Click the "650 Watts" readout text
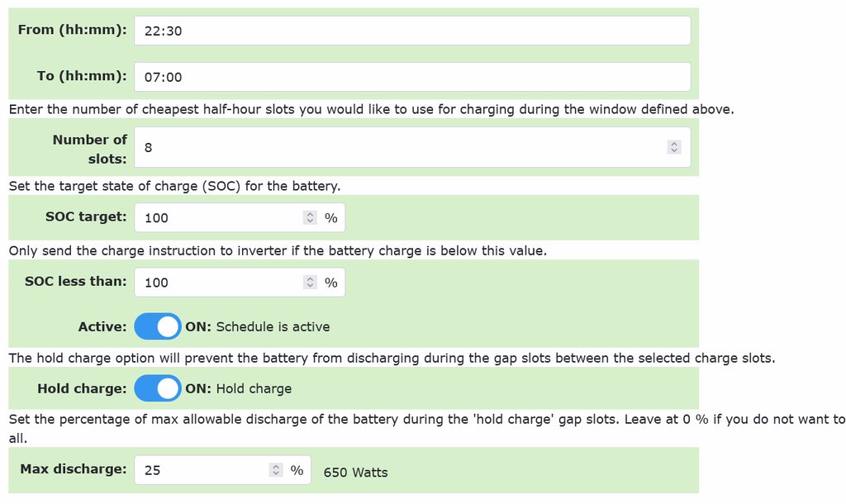The height and width of the screenshot is (504, 846). point(355,473)
